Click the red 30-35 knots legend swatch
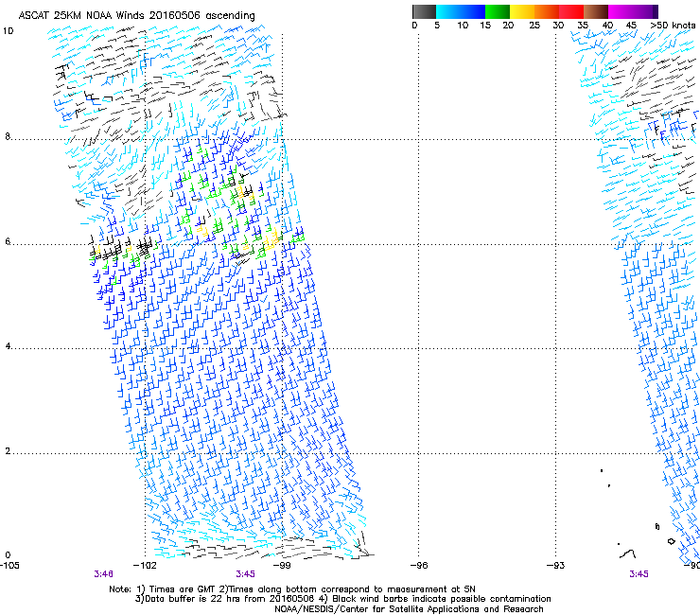The image size is (700, 615). [x=571, y=11]
